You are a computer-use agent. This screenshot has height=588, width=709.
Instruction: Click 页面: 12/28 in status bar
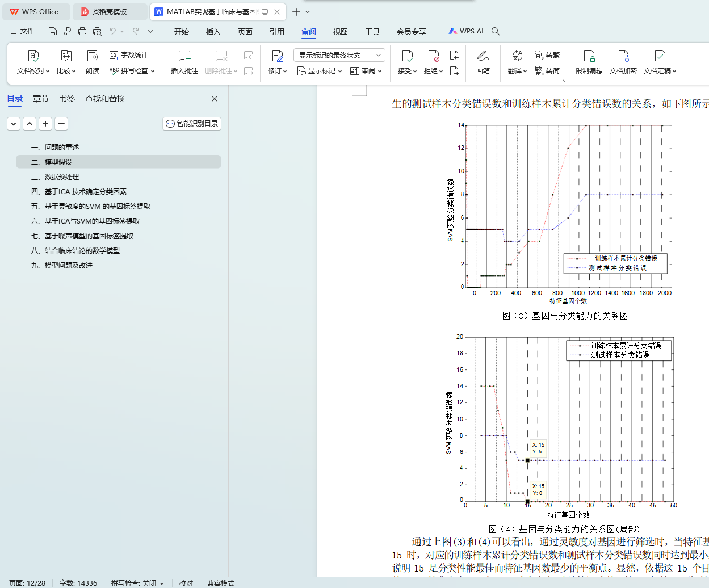[x=27, y=583]
